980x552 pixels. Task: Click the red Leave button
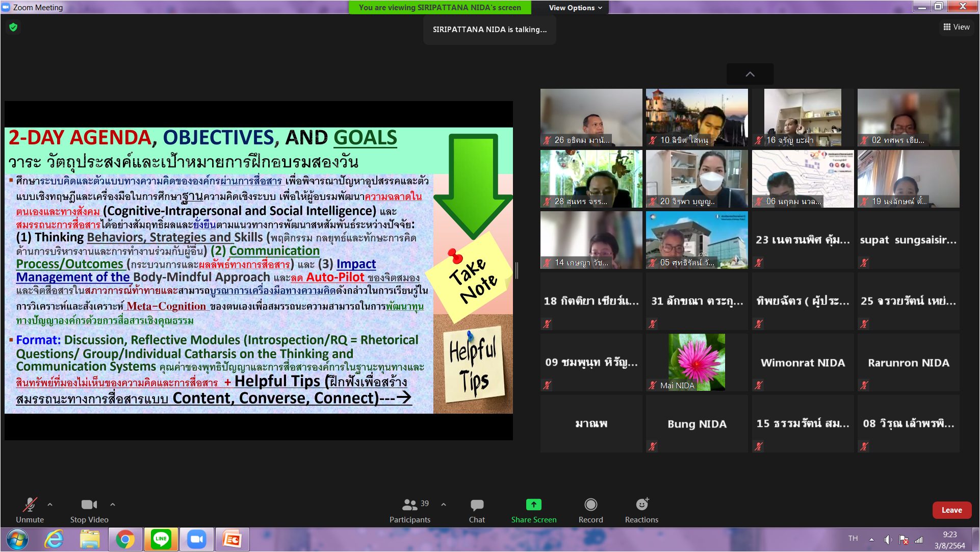[x=951, y=510]
